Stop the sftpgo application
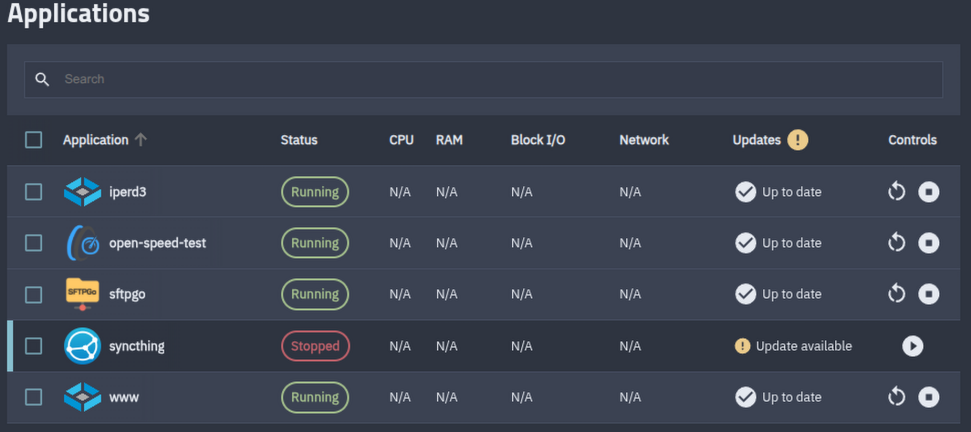 tap(929, 294)
